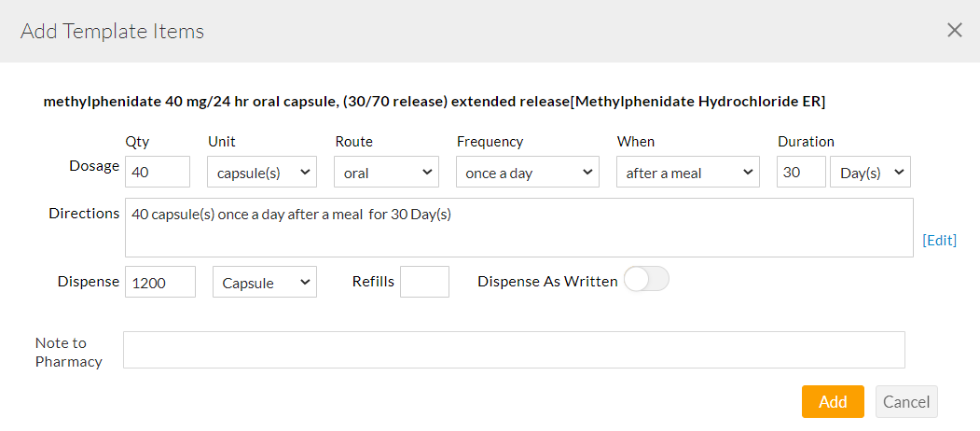980x431 pixels.
Task: Close the Add Template Items dialog
Action: [x=954, y=31]
